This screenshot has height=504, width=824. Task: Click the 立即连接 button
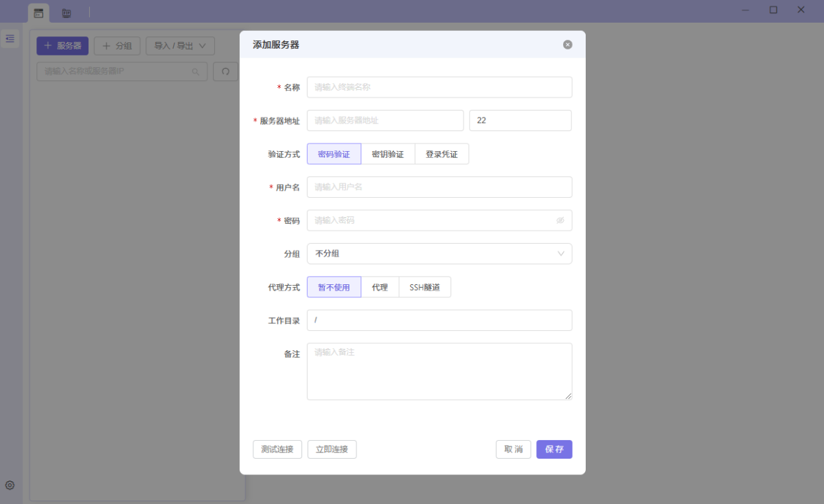[332, 450]
